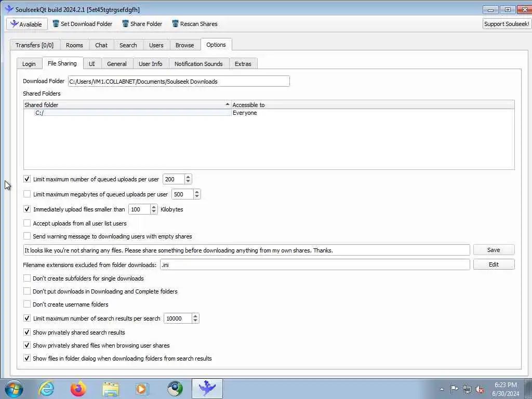Click the 10000 search results value field

coord(178,318)
